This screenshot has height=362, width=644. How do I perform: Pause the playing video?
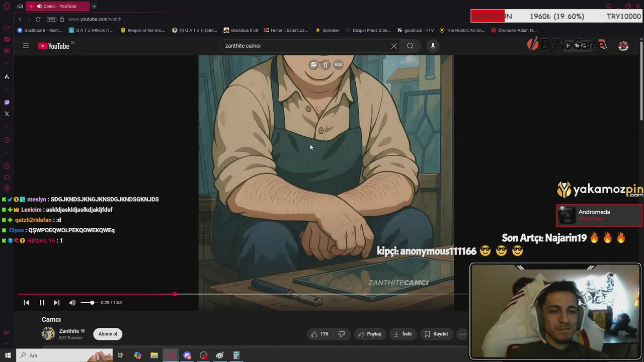pyautogui.click(x=42, y=303)
